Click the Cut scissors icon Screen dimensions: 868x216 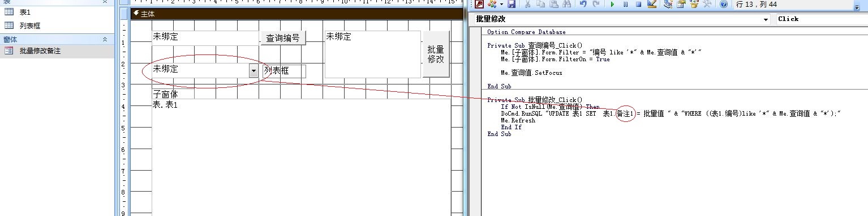527,4
